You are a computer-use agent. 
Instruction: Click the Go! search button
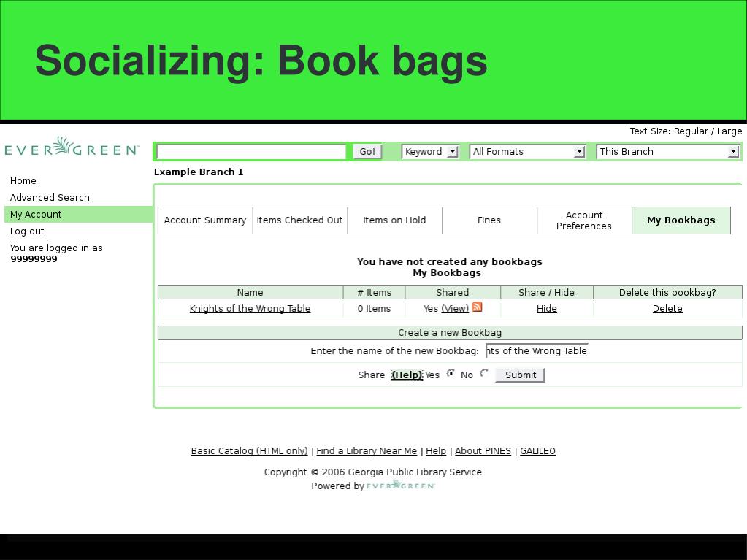[367, 151]
